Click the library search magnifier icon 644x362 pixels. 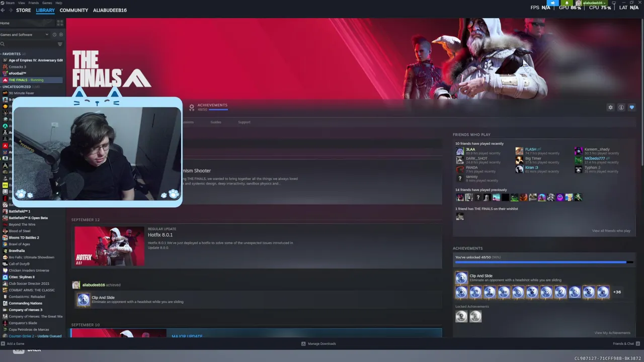tap(3, 44)
